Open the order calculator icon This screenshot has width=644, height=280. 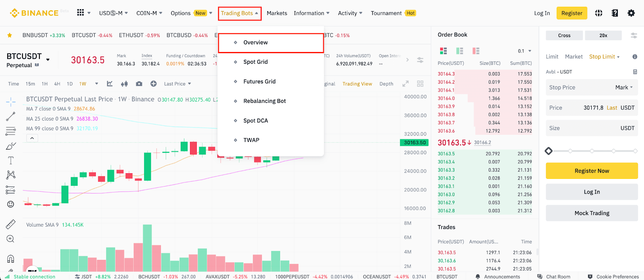point(635,72)
